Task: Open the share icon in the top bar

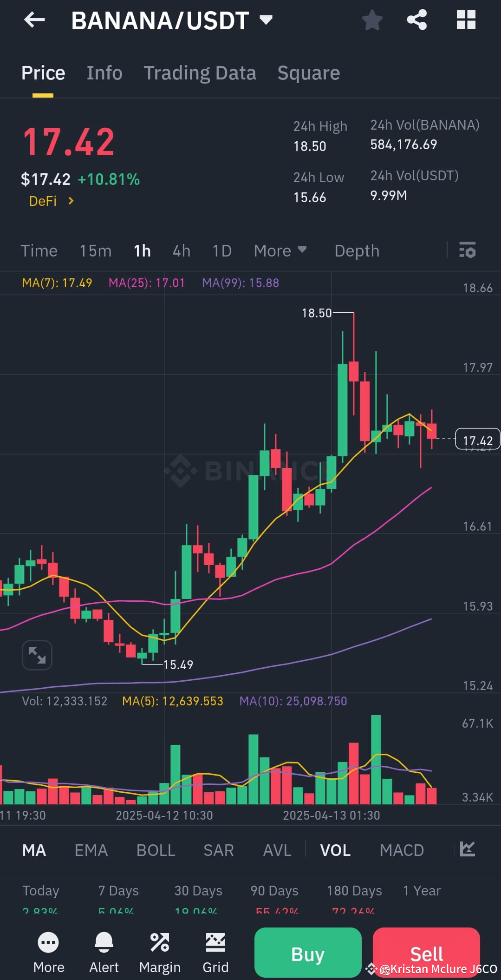Action: (x=417, y=20)
